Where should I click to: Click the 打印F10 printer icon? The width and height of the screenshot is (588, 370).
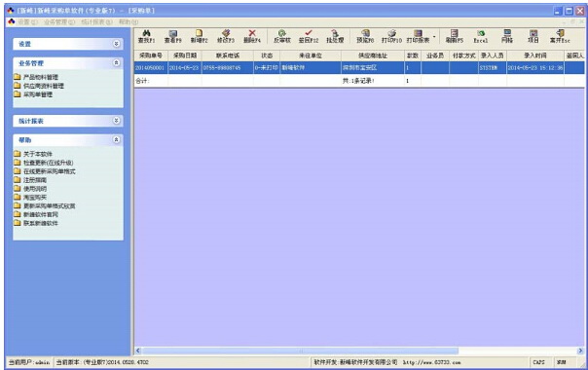[x=391, y=36]
